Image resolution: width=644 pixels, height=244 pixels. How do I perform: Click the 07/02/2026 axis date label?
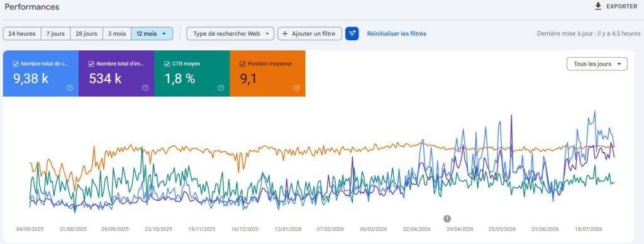click(330, 229)
